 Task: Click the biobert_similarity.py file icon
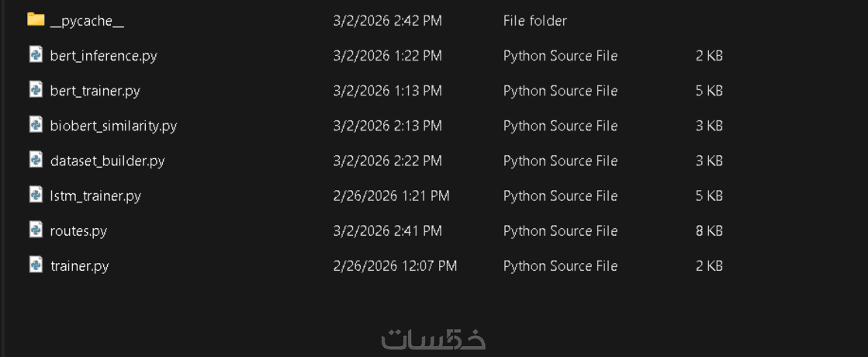click(x=36, y=125)
